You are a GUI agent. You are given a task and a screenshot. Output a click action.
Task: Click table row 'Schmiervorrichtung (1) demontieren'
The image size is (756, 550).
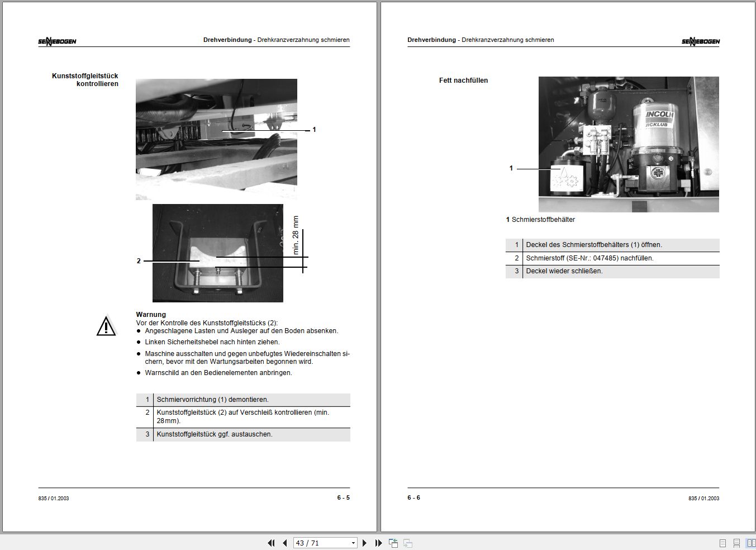point(243,400)
